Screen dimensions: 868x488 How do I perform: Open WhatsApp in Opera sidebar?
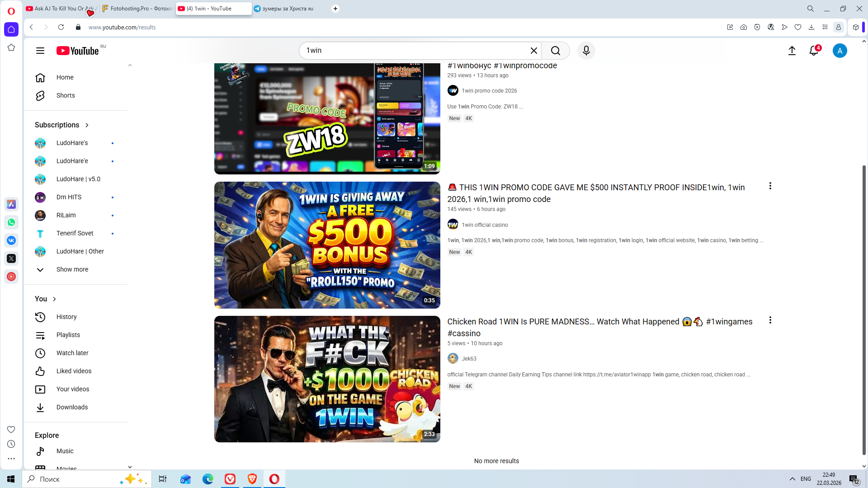pos(11,222)
